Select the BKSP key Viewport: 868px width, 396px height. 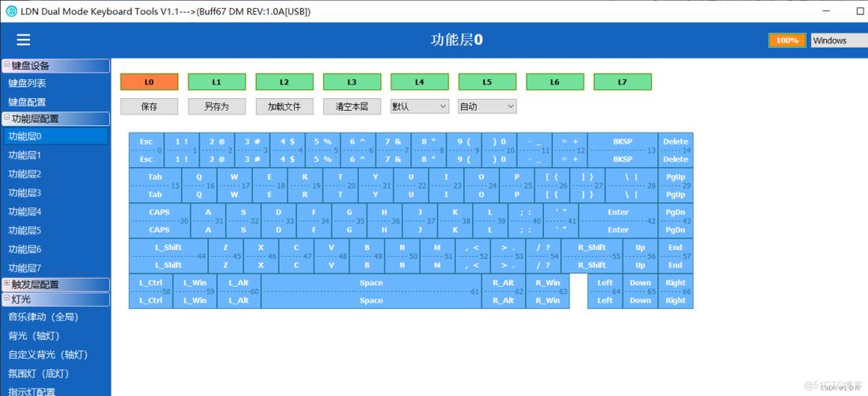pos(622,150)
